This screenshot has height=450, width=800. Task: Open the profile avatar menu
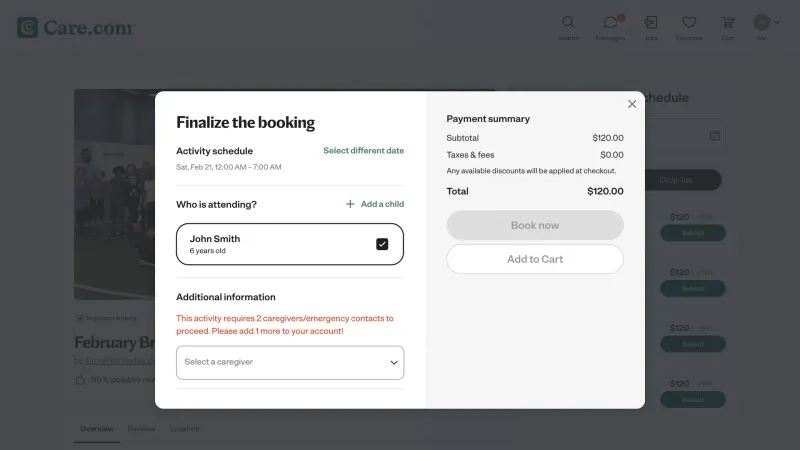[x=762, y=22]
